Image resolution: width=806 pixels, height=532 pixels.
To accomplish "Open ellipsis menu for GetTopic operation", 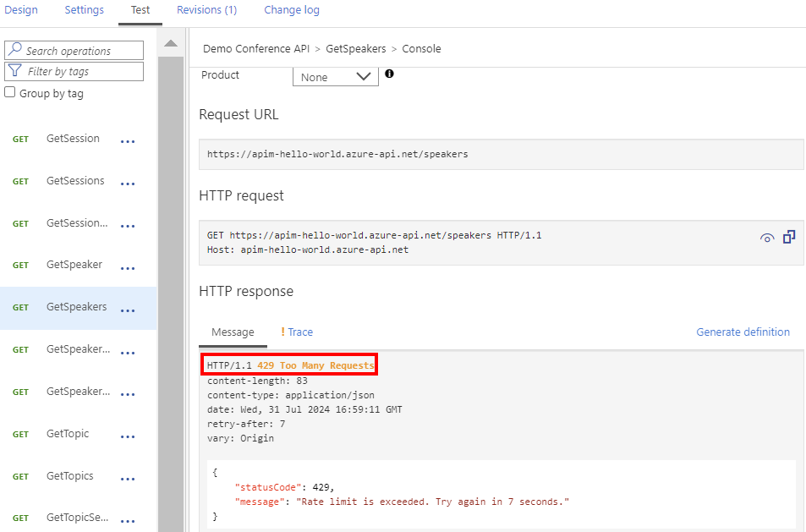I will coord(128,436).
